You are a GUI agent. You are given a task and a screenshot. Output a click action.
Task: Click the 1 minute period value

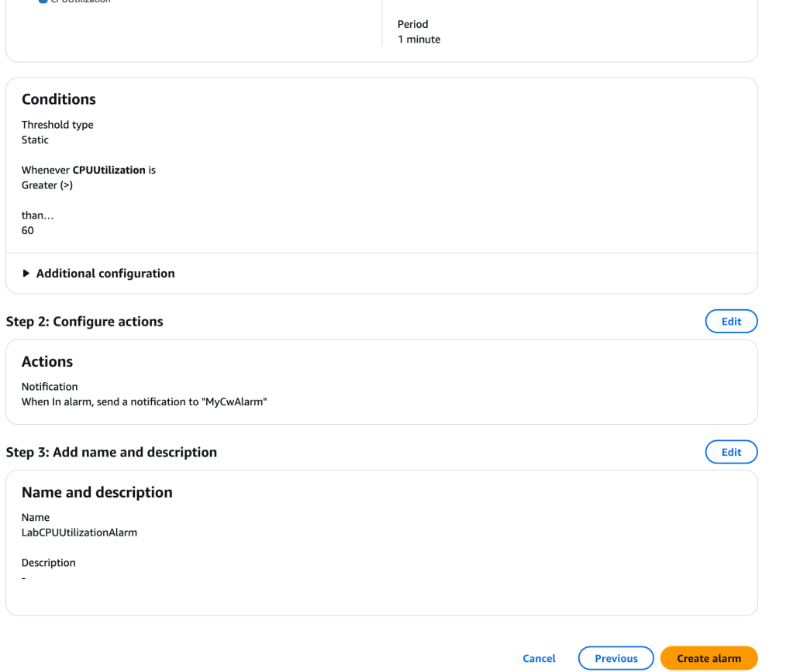tap(419, 40)
